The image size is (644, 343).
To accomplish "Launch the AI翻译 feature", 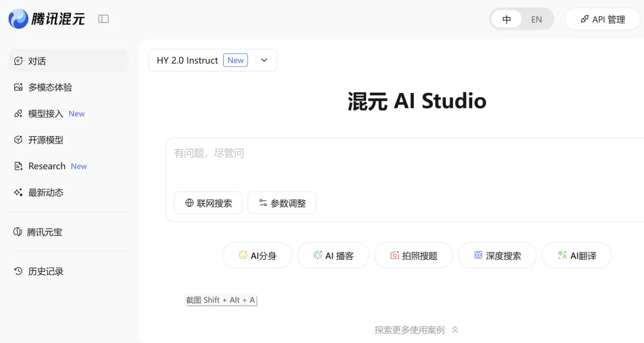I will click(577, 255).
